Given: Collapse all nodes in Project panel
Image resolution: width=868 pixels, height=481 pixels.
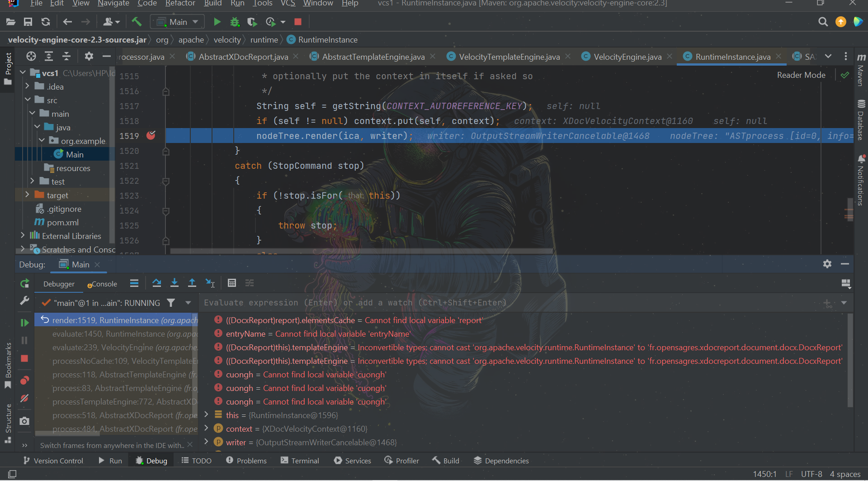Looking at the screenshot, I should 66,56.
